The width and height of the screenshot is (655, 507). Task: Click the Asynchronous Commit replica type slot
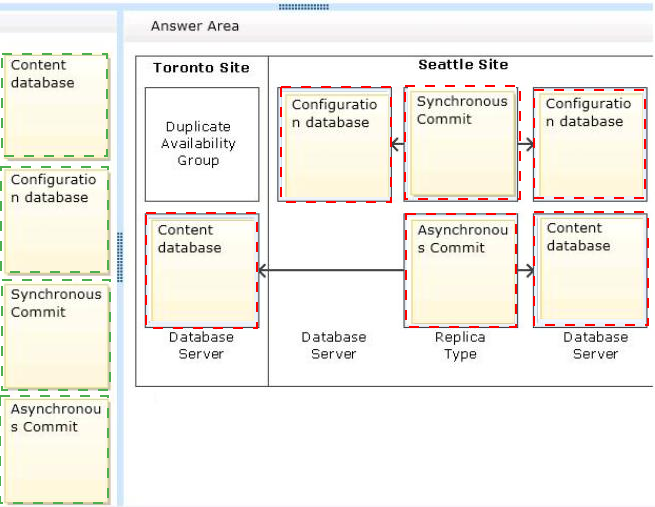click(461, 270)
